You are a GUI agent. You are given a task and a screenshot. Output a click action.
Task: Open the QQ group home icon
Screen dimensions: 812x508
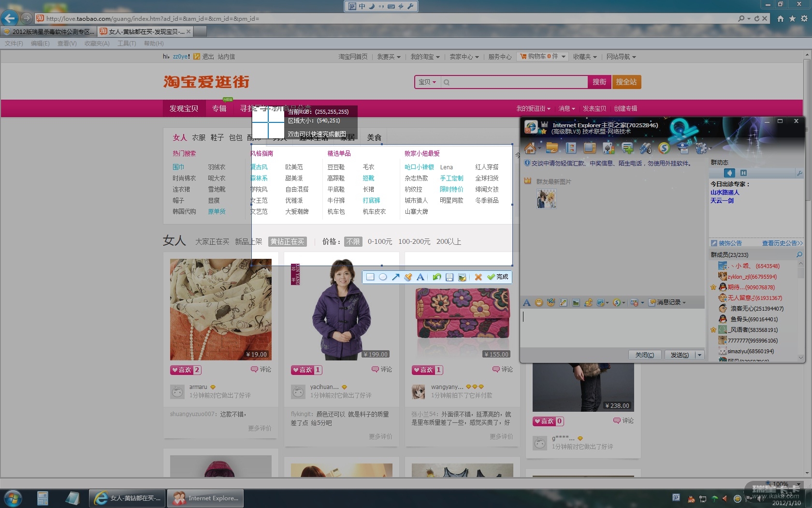coord(530,148)
